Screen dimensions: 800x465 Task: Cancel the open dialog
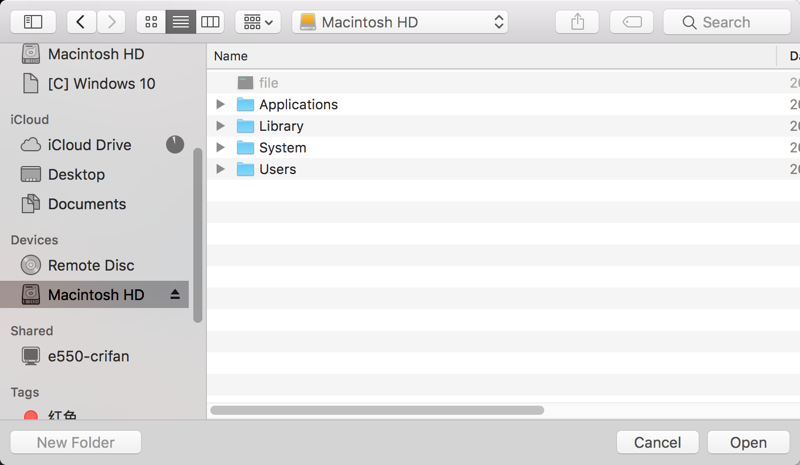pos(657,443)
